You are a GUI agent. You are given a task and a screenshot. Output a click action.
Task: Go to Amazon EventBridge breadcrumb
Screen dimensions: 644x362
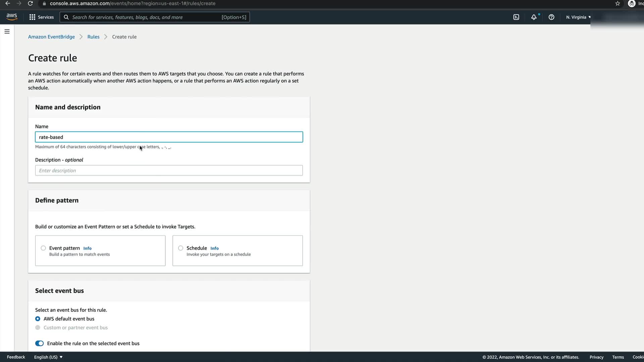(51, 37)
